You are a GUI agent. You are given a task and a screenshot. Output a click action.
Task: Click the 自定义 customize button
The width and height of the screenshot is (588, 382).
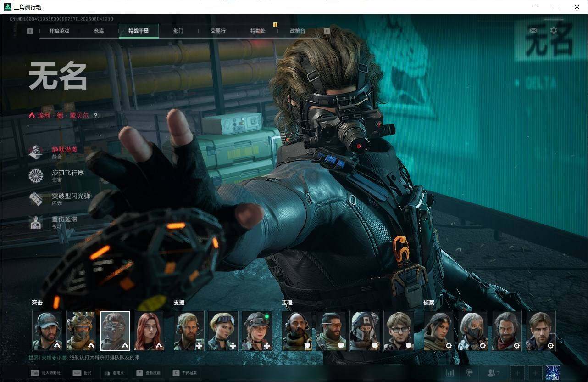pyautogui.click(x=114, y=373)
